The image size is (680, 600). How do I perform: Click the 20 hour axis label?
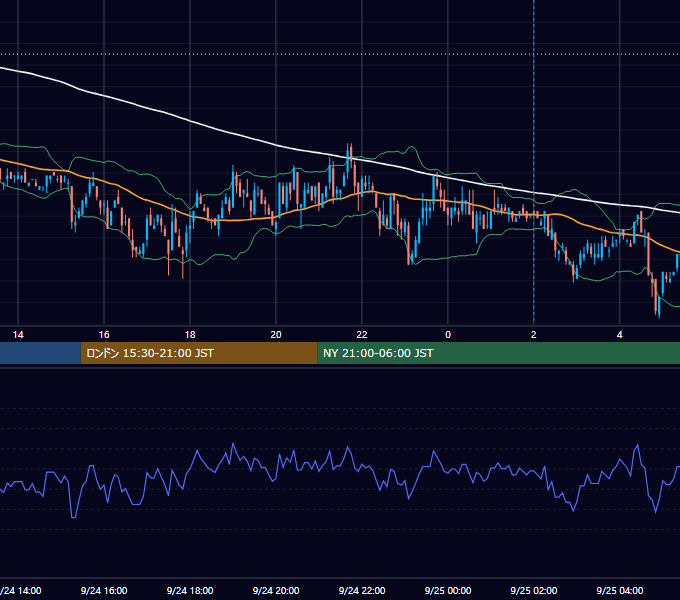(x=276, y=335)
